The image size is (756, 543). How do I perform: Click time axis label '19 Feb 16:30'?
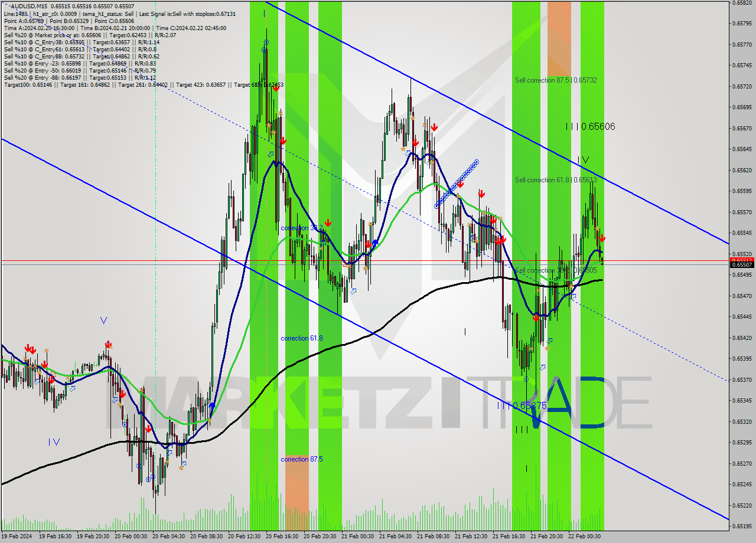pos(56,537)
